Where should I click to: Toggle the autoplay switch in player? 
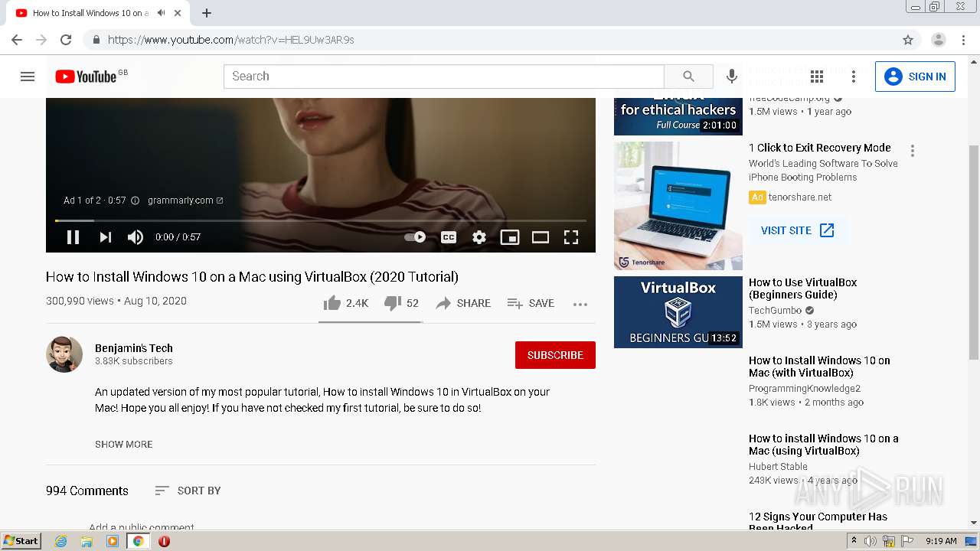(415, 237)
